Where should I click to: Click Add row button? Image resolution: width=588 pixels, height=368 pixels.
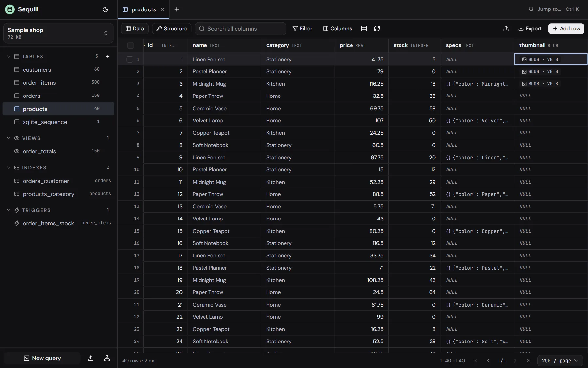pyautogui.click(x=566, y=29)
